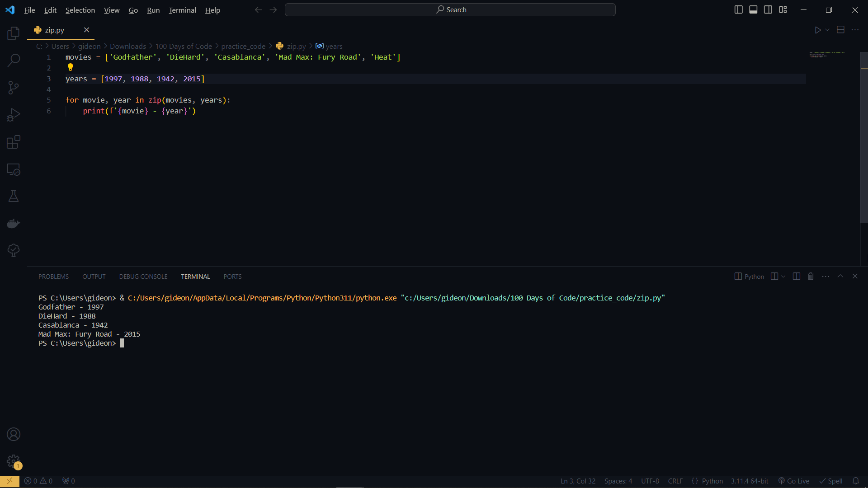Run Python file with play button

(817, 30)
